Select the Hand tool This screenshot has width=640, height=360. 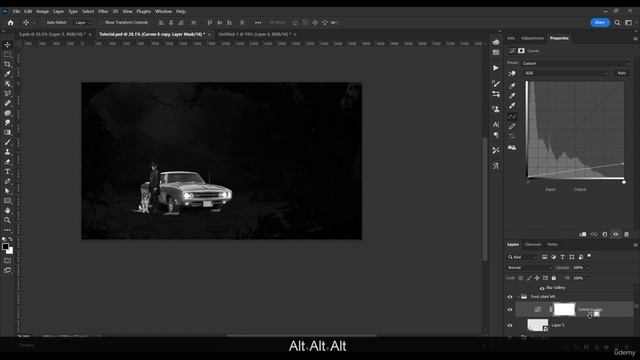[7, 211]
